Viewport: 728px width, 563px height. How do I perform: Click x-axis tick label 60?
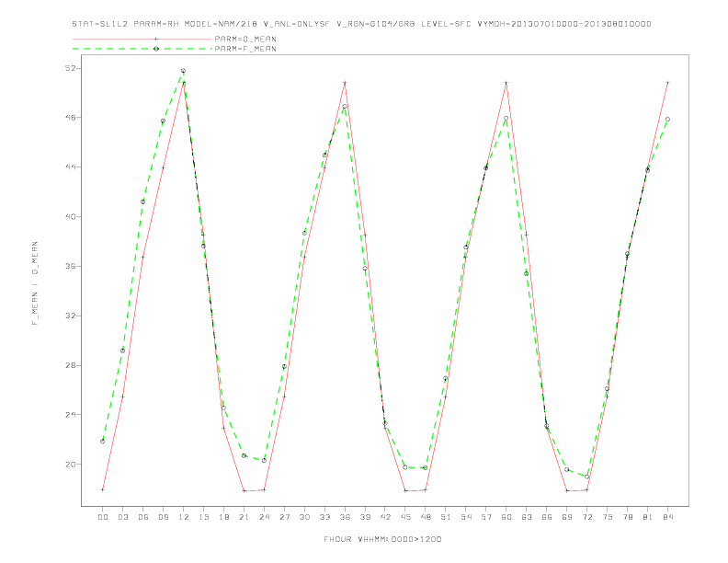[506, 517]
